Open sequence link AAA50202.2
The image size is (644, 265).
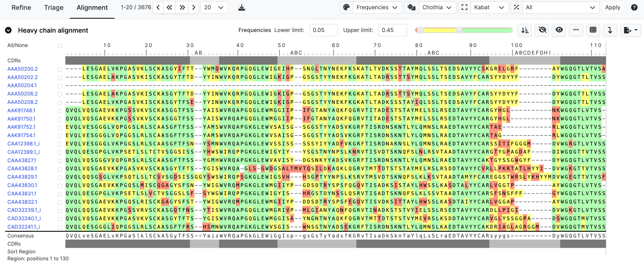pos(23,77)
